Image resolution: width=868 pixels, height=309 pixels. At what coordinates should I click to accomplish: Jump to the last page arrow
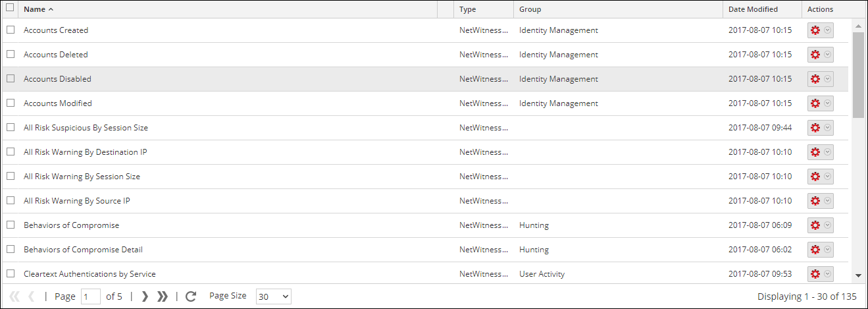coord(163,296)
